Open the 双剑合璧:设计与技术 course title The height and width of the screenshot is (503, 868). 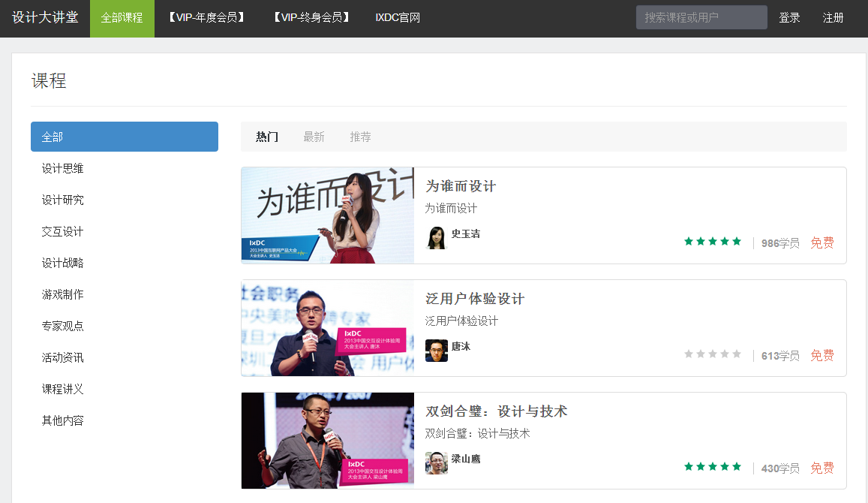click(496, 411)
